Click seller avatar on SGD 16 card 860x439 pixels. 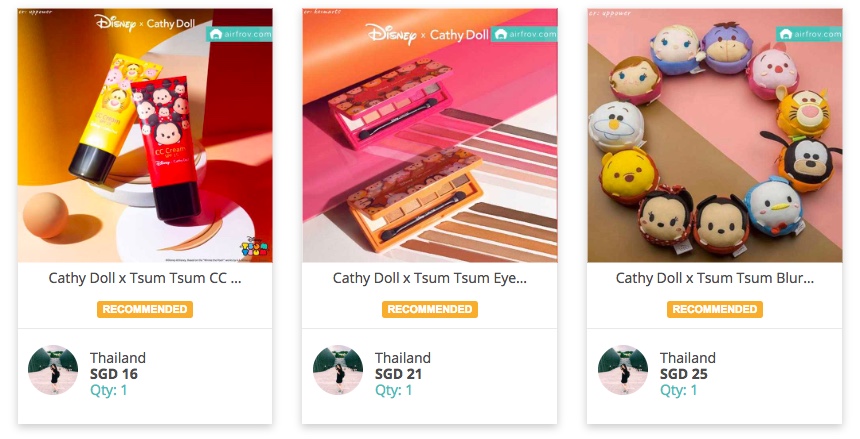53,370
